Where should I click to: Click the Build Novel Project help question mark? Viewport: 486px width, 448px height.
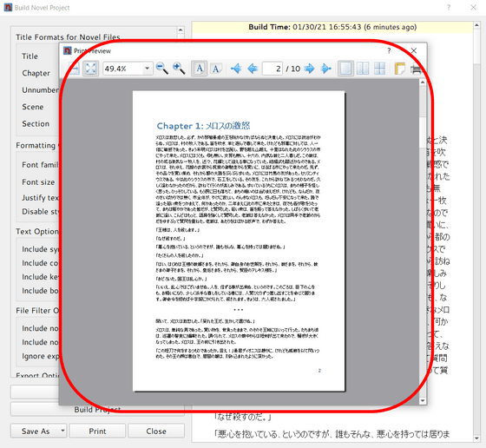coord(449,8)
